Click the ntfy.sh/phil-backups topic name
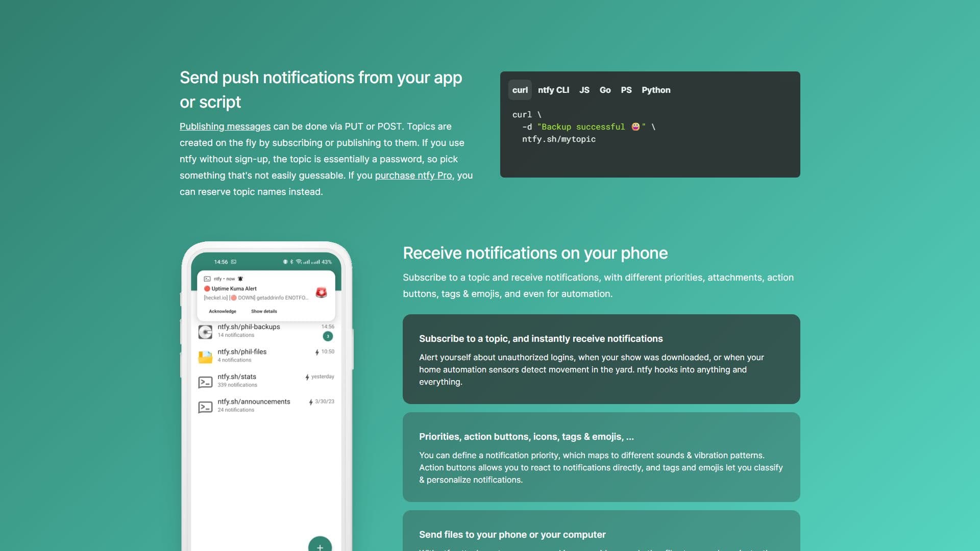Screen dimensions: 980x551 pyautogui.click(x=249, y=327)
